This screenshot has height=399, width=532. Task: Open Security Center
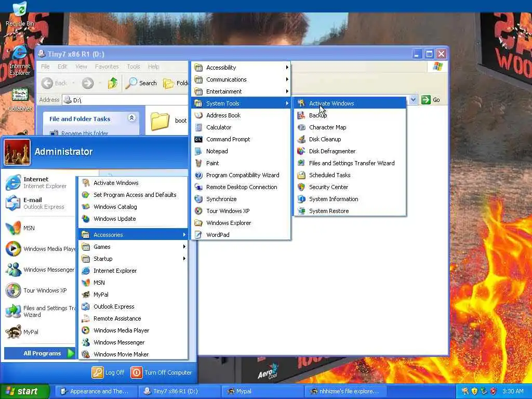click(350, 187)
